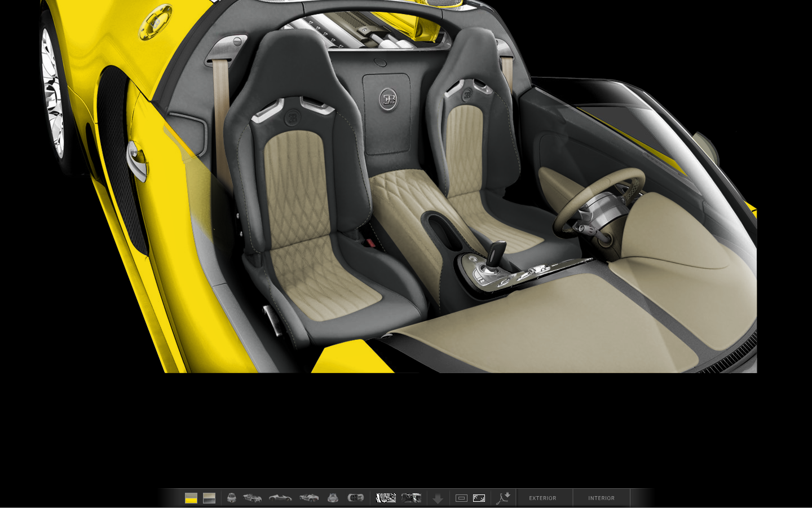This screenshot has width=812, height=508.
Task: Switch to front view car icon
Action: pos(231,498)
